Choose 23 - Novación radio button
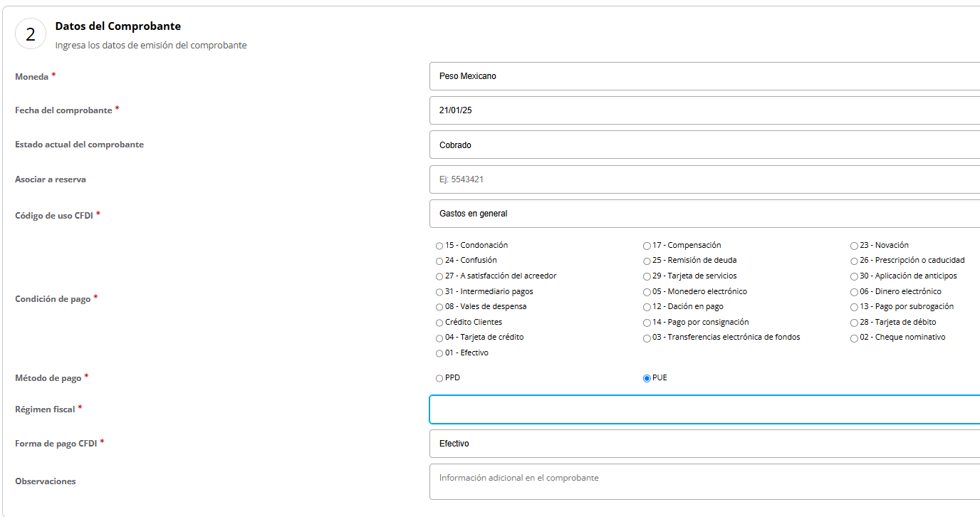980x517 pixels. click(x=854, y=246)
